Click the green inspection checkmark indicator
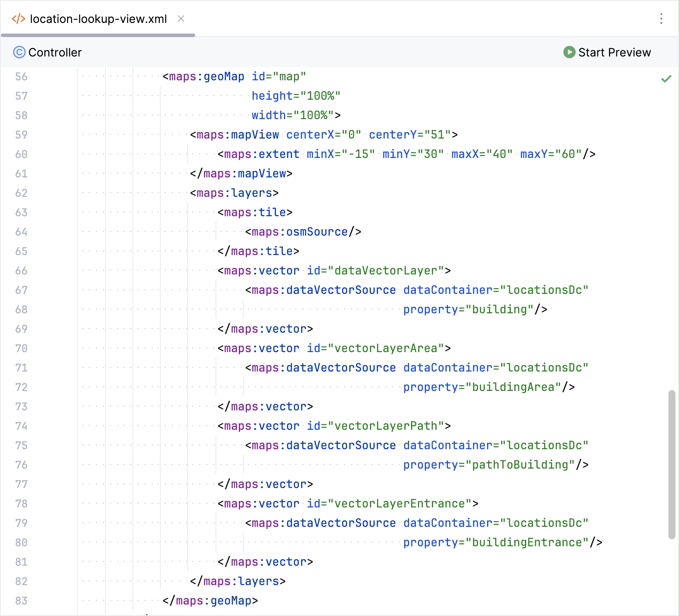 pos(666,79)
